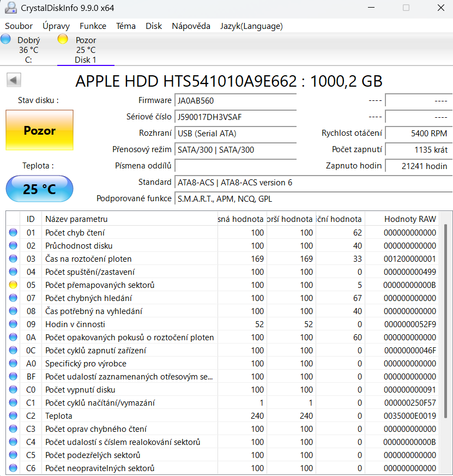Select the Hodin v činnosti row

(222, 324)
